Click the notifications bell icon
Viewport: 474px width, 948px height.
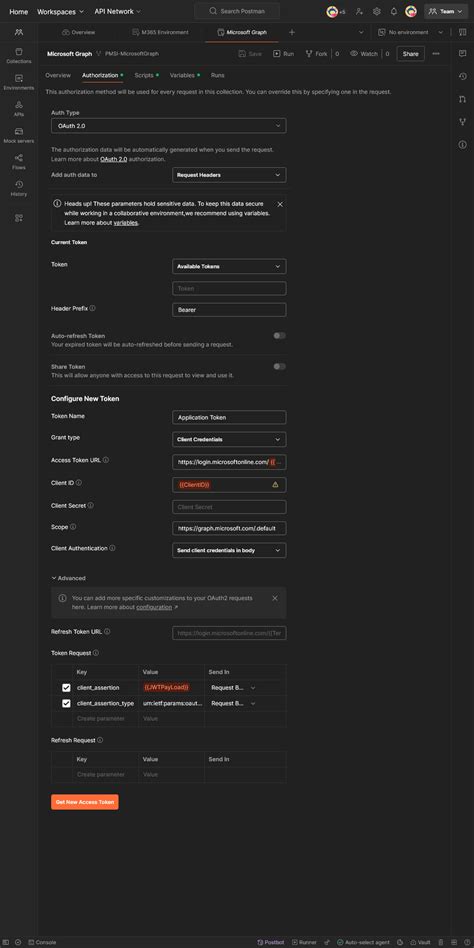[394, 11]
